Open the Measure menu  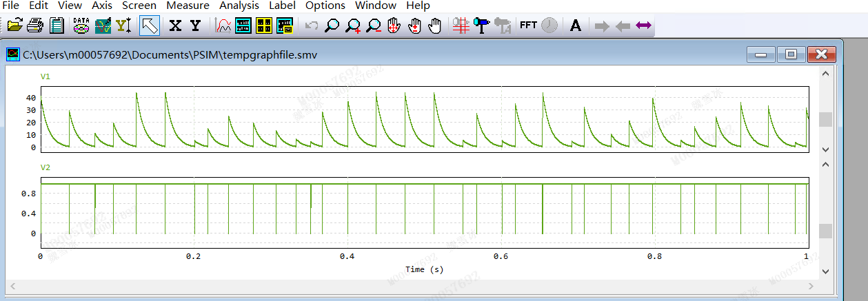(x=188, y=6)
